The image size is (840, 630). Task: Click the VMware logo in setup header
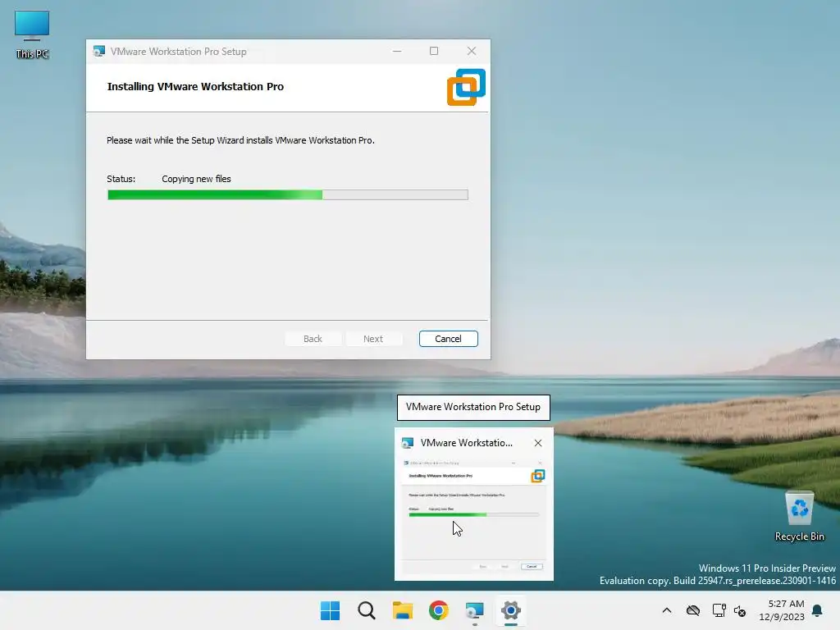coord(466,87)
